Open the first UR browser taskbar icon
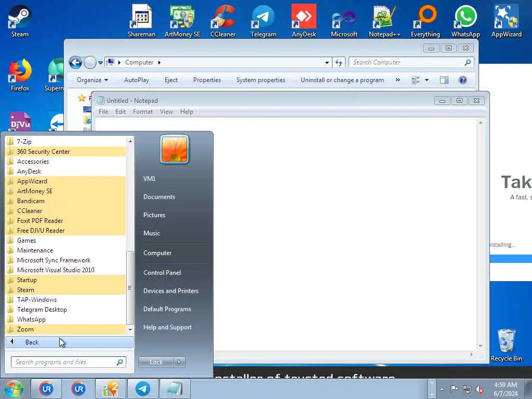The width and height of the screenshot is (532, 399). click(x=46, y=389)
